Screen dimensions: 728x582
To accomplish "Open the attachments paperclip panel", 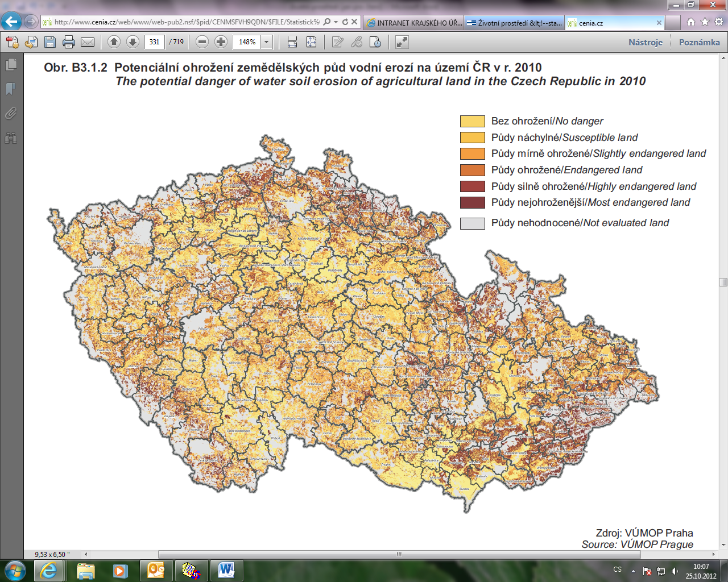I will pyautogui.click(x=11, y=114).
